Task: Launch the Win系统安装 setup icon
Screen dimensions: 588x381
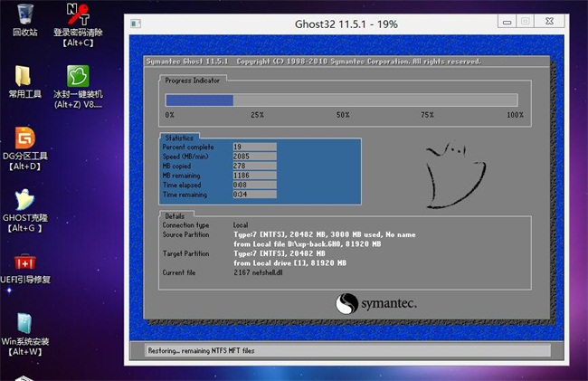Action: click(25, 324)
